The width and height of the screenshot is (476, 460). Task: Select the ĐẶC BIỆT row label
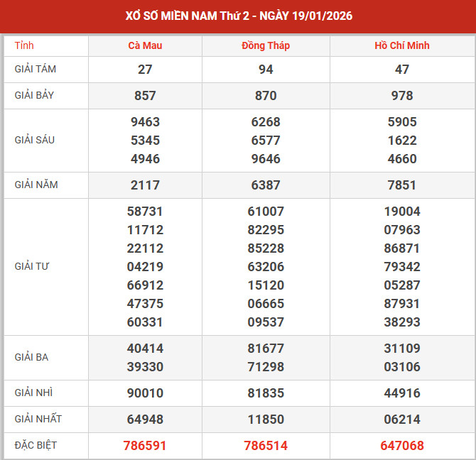tap(36, 445)
